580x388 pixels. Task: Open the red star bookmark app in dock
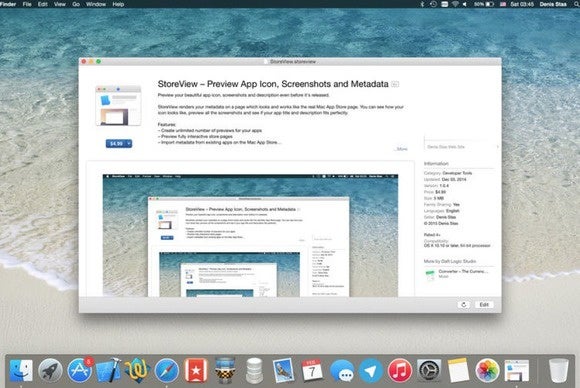196,370
